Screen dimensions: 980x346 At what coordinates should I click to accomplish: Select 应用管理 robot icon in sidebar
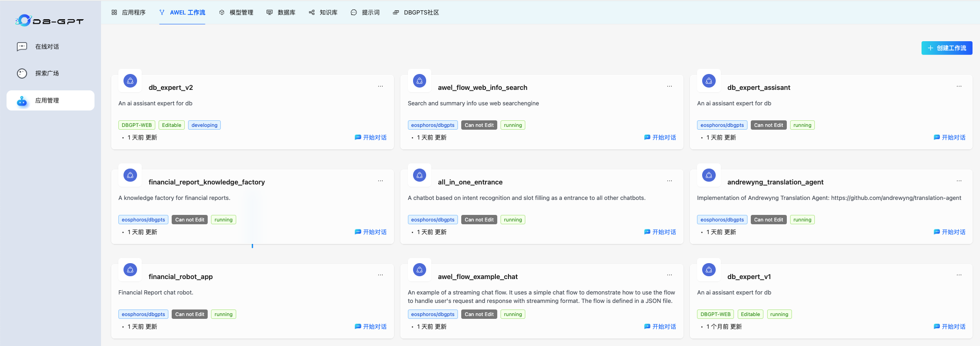pos(22,101)
